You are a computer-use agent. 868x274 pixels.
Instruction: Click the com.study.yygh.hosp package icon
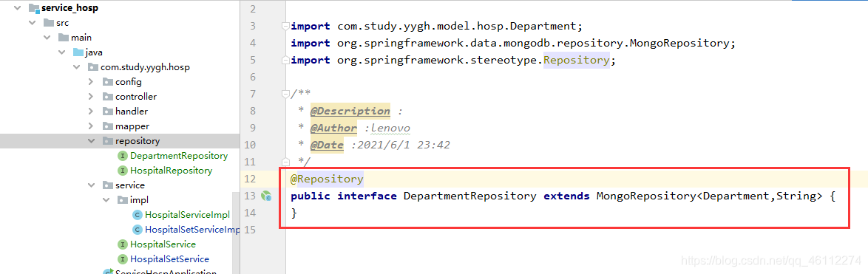coord(92,67)
